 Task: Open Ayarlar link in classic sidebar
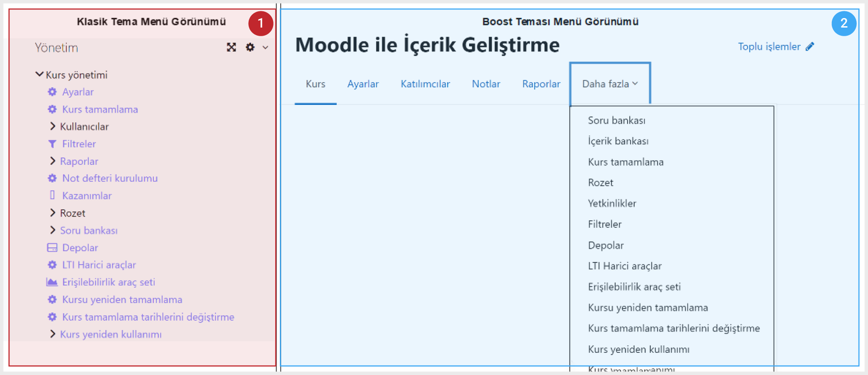tap(78, 92)
